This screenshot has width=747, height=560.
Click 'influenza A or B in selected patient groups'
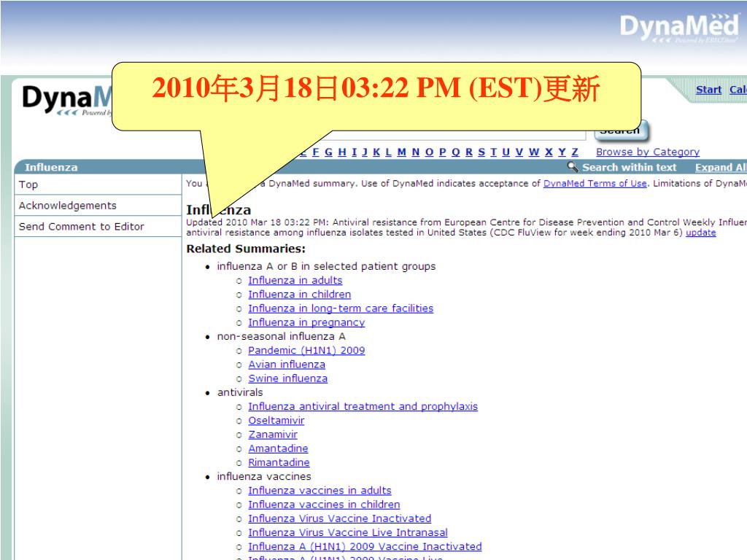point(326,266)
